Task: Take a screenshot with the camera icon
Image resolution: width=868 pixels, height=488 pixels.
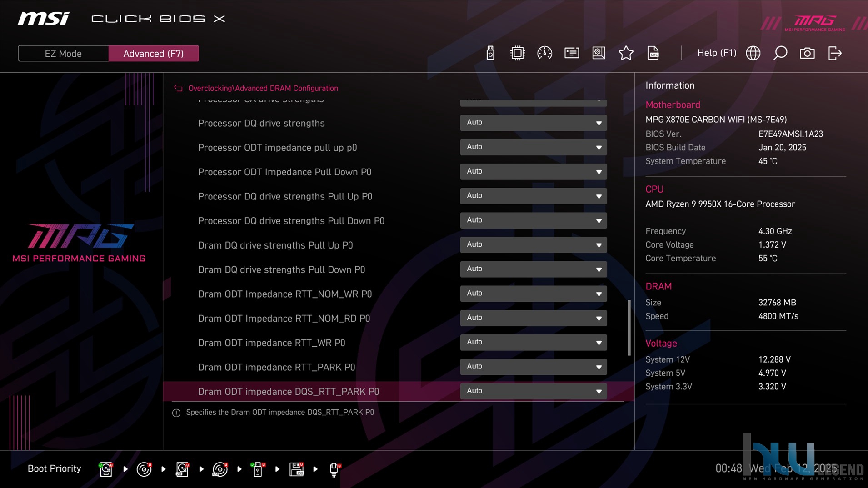Action: click(x=807, y=53)
